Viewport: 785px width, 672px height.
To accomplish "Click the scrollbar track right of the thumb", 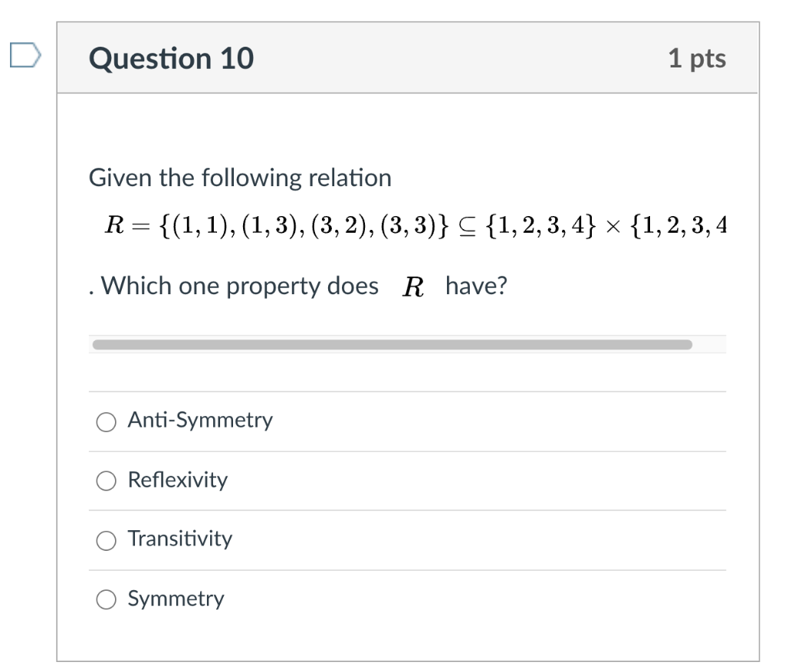I will tap(709, 345).
